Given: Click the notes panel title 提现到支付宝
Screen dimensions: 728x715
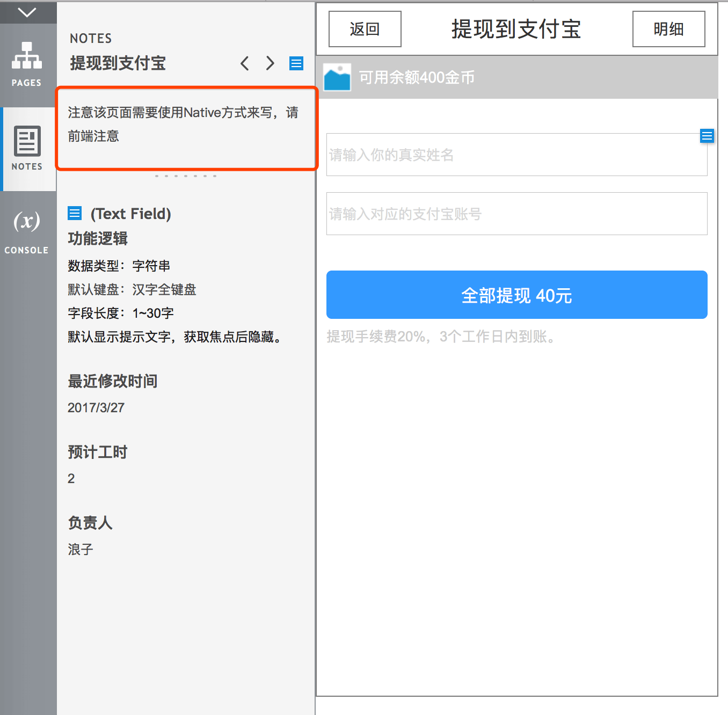Looking at the screenshot, I should pos(118,63).
